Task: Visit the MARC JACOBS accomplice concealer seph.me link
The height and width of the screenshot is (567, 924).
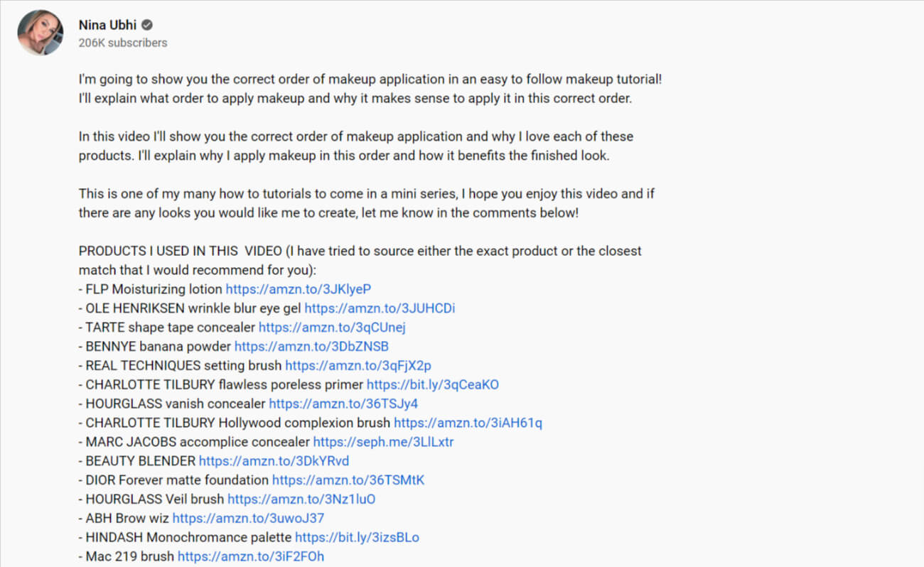Action: [383, 443]
